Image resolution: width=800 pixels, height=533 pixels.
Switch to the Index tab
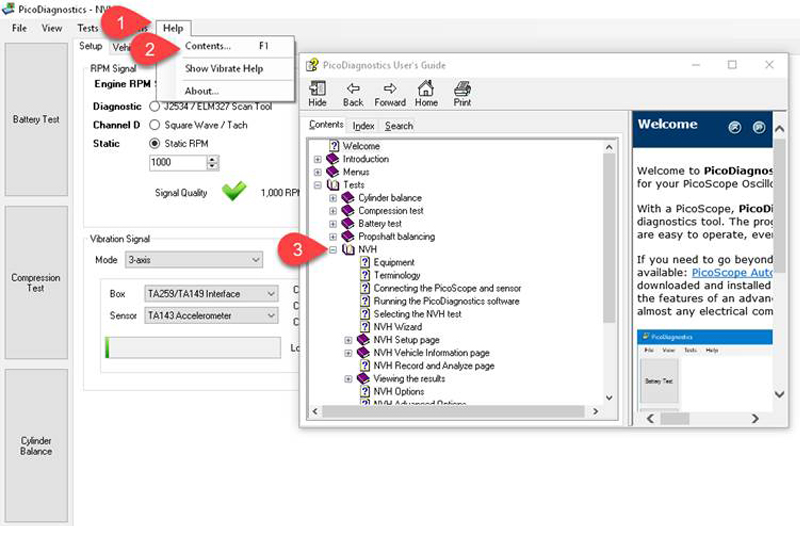(x=363, y=126)
